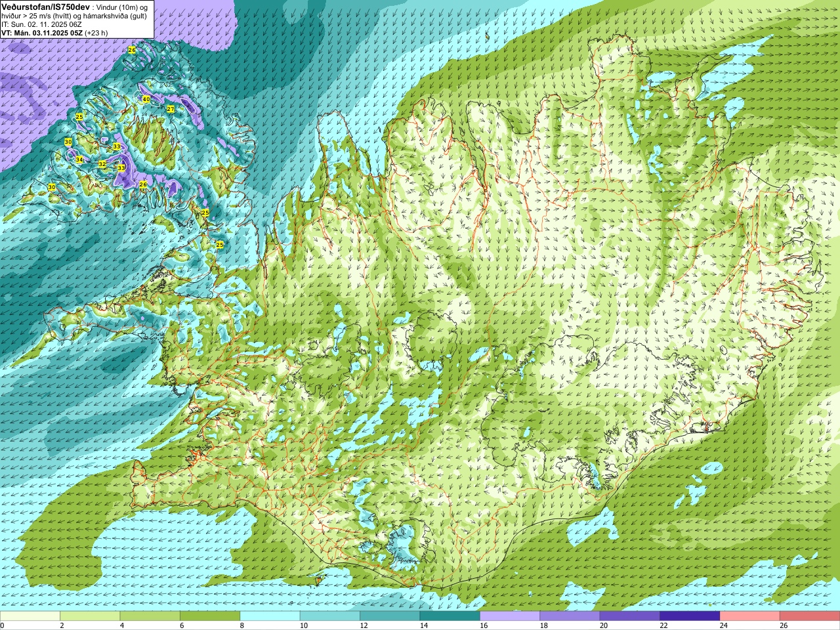The image size is (840, 630).
Task: Click the light cyan 8–10 legend swatch
Action: coord(270,616)
